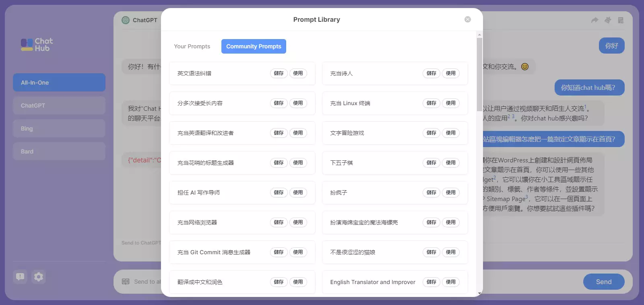Use the 扮疯子 prompt
Image resolution: width=644 pixels, height=305 pixels.
coord(451,193)
